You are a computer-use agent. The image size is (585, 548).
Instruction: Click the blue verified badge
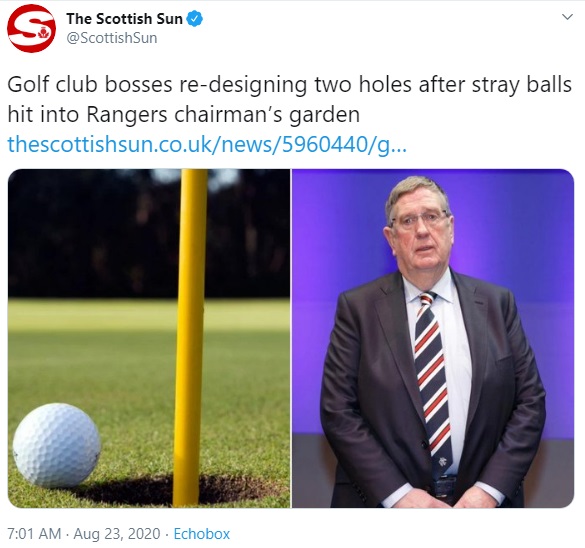195,19
